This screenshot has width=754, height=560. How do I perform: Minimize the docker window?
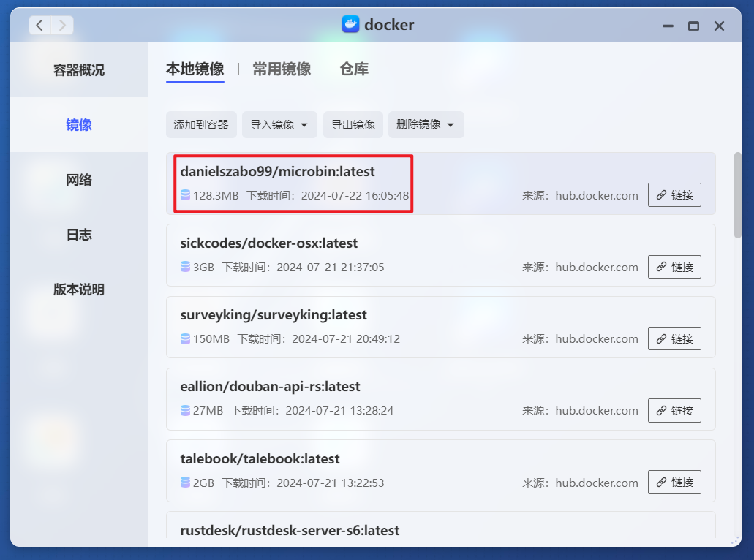pyautogui.click(x=668, y=26)
